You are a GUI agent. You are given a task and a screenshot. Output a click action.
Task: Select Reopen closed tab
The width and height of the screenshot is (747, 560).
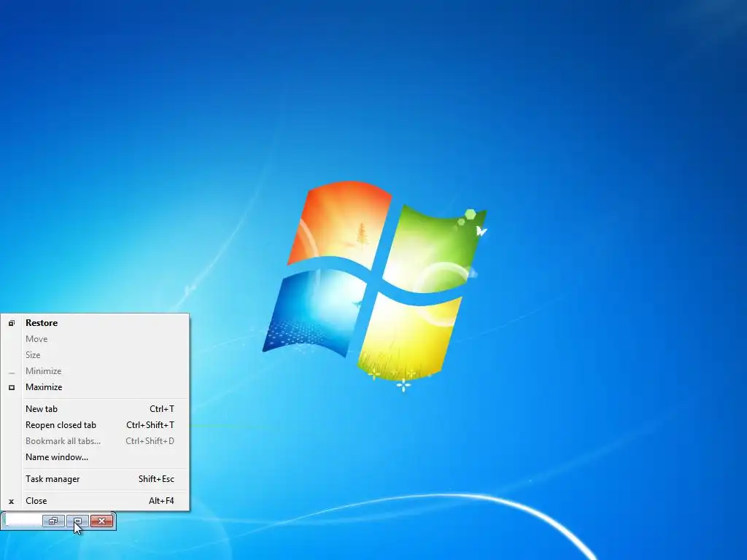tap(95, 425)
